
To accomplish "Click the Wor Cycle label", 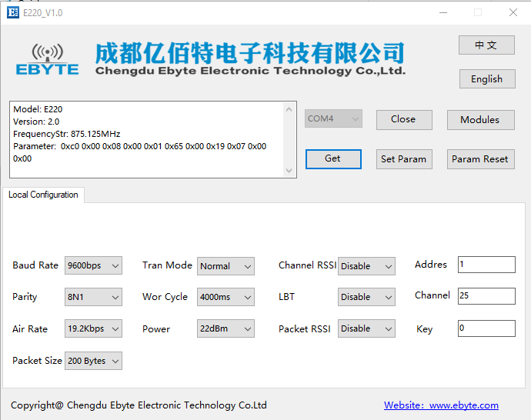I will 165,297.
